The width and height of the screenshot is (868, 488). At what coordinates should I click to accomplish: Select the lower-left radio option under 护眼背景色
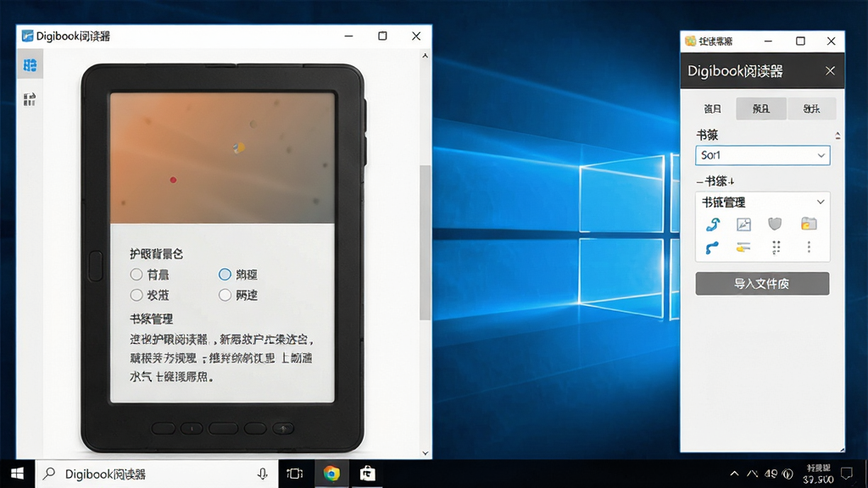coord(136,295)
